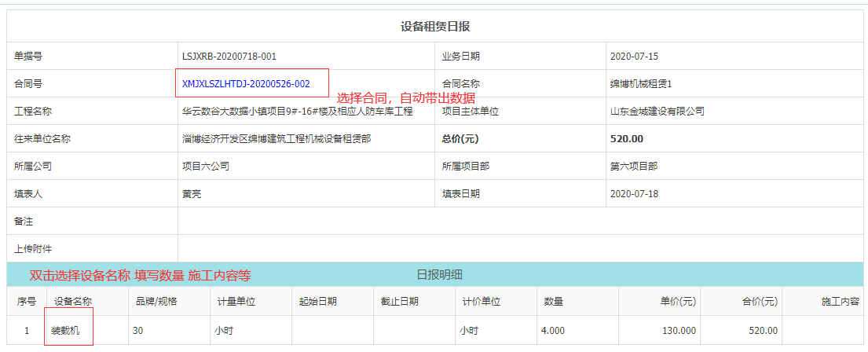Screen dimensions: 868x352
Task: Click the 施工内容 column header
Action: pyautogui.click(x=841, y=302)
